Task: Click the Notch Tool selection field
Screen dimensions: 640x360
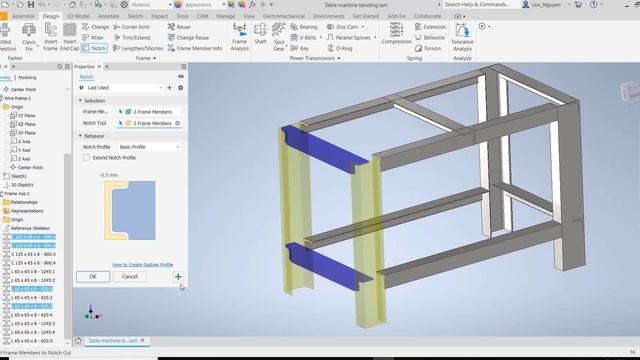Action: pyautogui.click(x=149, y=123)
